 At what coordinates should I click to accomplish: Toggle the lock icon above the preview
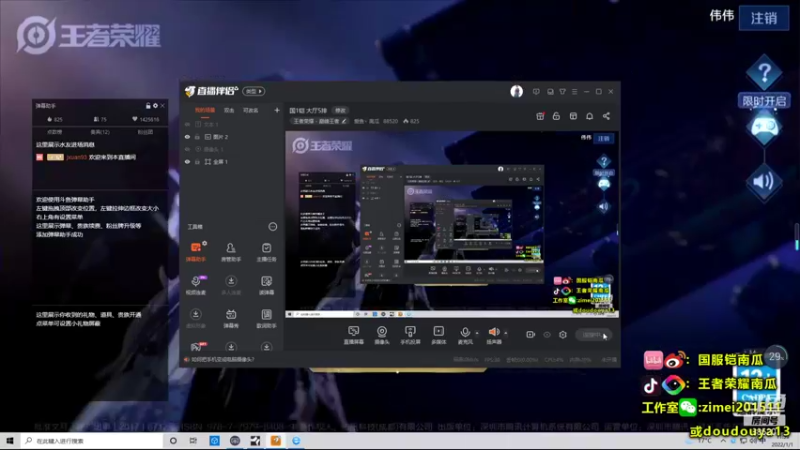[x=556, y=116]
